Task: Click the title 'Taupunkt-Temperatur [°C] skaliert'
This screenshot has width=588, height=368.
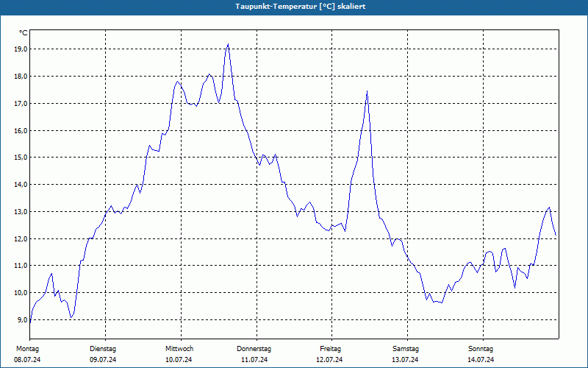Action: (x=301, y=7)
